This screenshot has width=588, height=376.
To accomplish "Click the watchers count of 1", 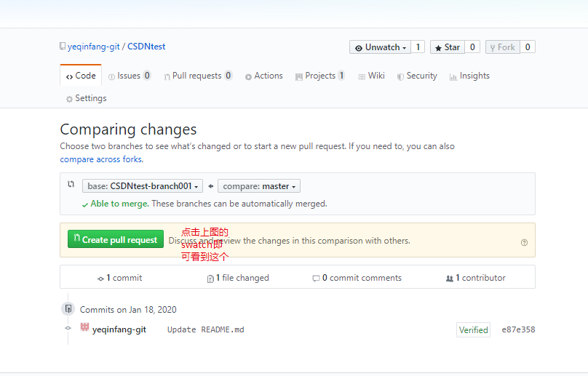I will point(418,47).
